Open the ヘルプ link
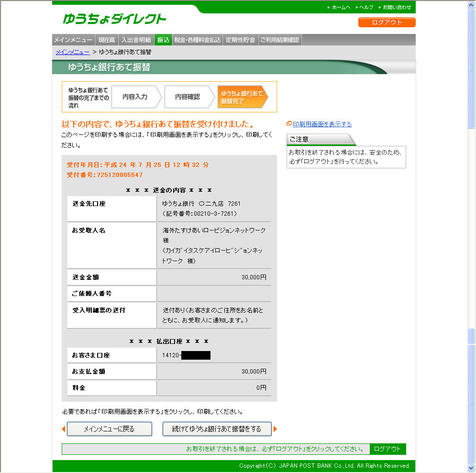Screen dimensions: 476x473 tap(365, 7)
